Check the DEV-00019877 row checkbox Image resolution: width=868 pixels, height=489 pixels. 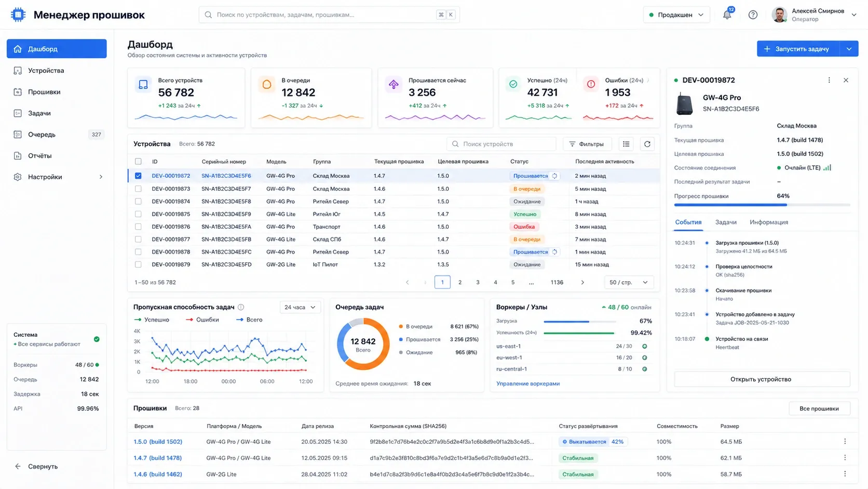138,239
